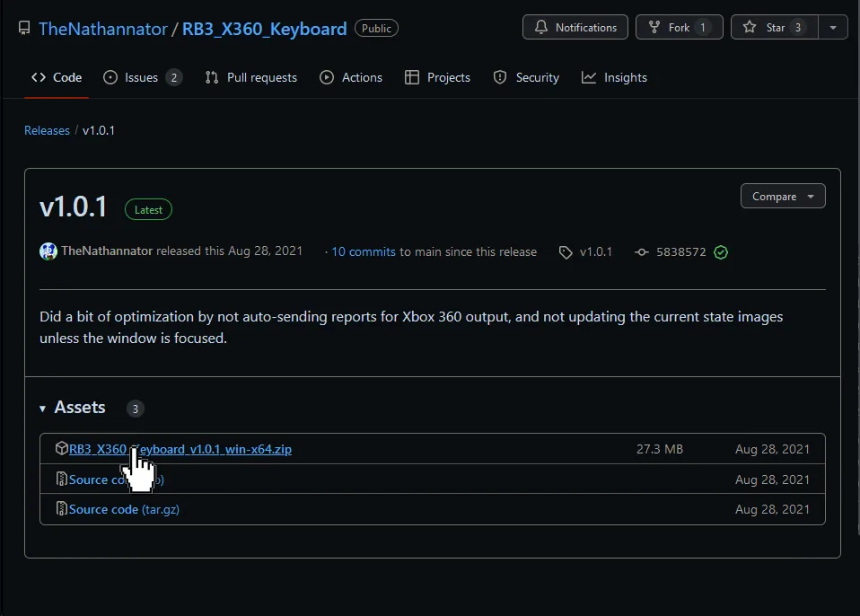
Task: Click the package icon on the zip asset
Action: pyautogui.click(x=62, y=448)
